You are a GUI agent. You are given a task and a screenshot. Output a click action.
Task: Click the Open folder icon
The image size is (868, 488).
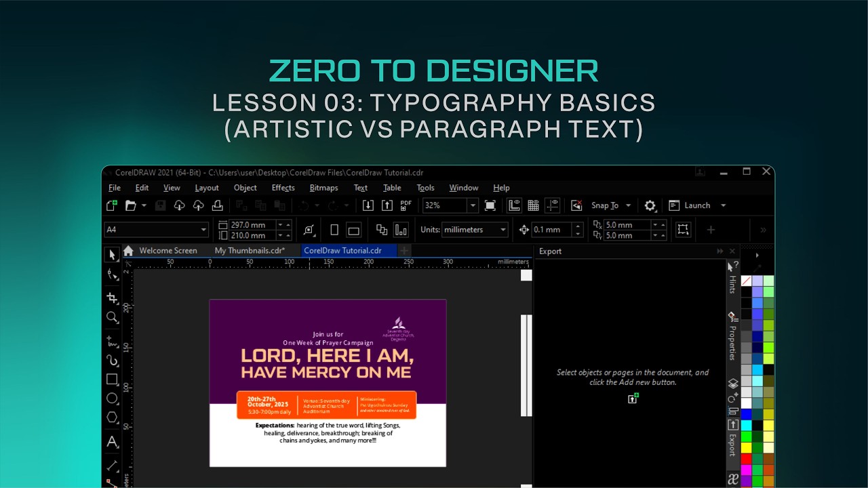[131, 205]
